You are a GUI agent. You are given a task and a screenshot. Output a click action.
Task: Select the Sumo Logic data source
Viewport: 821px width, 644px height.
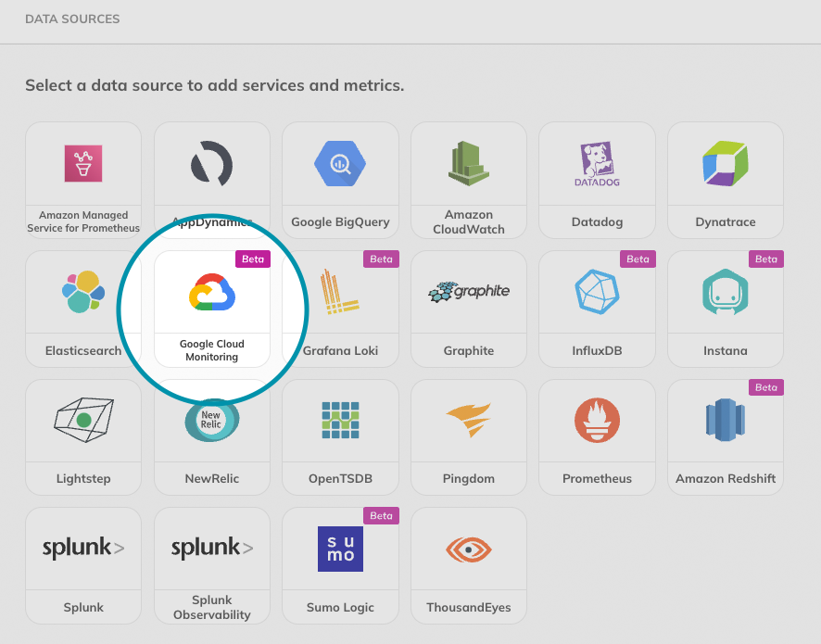(340, 565)
